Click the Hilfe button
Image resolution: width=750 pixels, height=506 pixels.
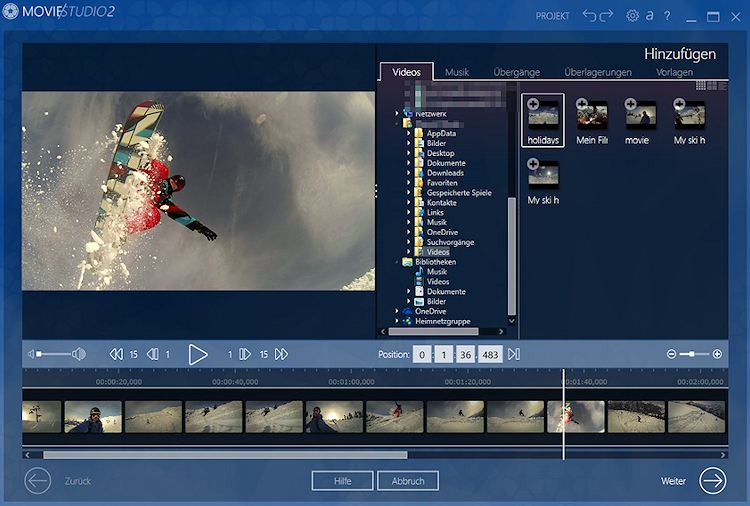click(x=342, y=481)
